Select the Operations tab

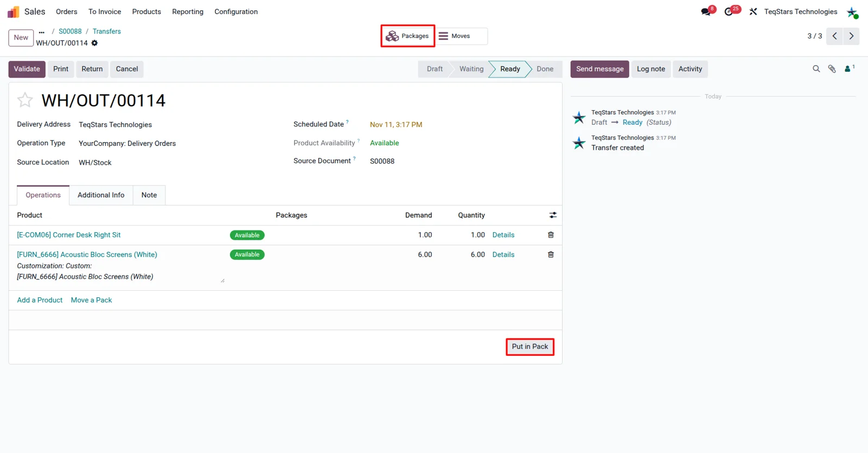coord(43,195)
